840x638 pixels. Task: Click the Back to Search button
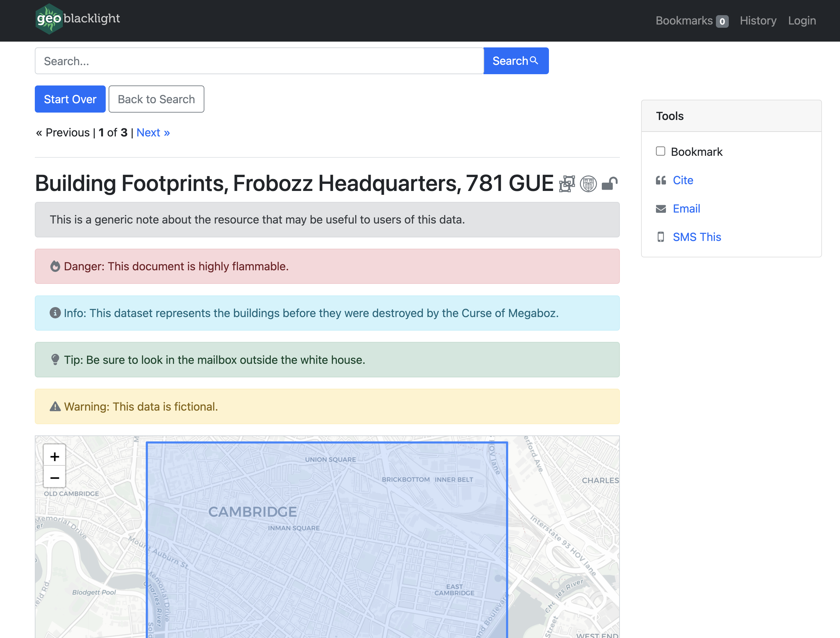[156, 99]
